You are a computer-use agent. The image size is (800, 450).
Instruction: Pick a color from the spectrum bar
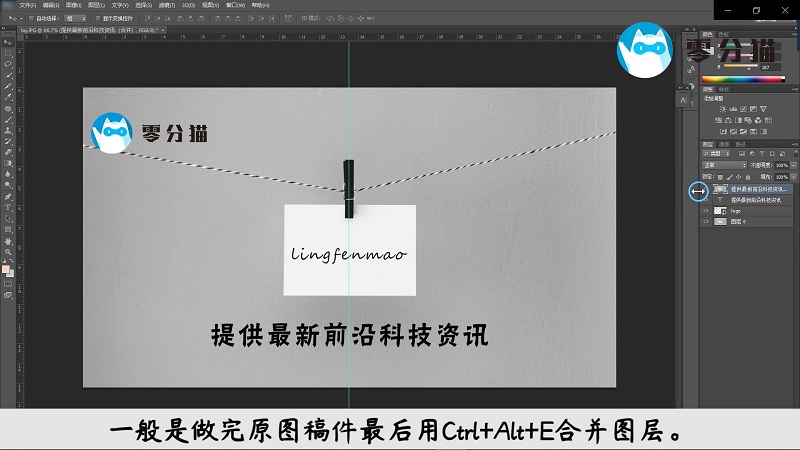(740, 78)
